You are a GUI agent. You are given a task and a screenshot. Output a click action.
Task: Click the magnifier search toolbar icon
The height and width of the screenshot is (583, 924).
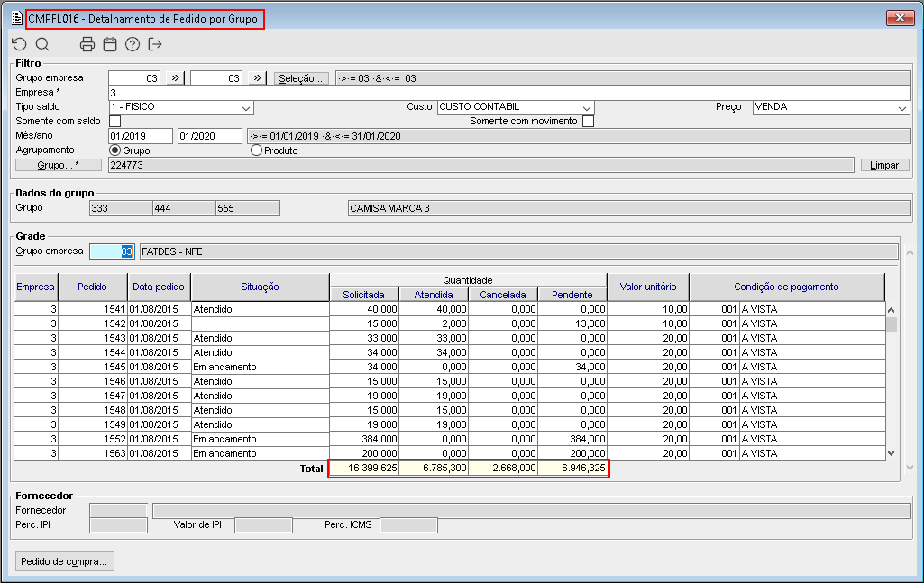click(42, 44)
